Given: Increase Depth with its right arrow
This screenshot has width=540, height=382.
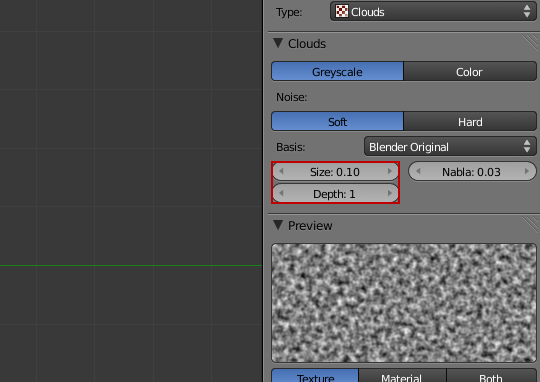Looking at the screenshot, I should pos(390,193).
